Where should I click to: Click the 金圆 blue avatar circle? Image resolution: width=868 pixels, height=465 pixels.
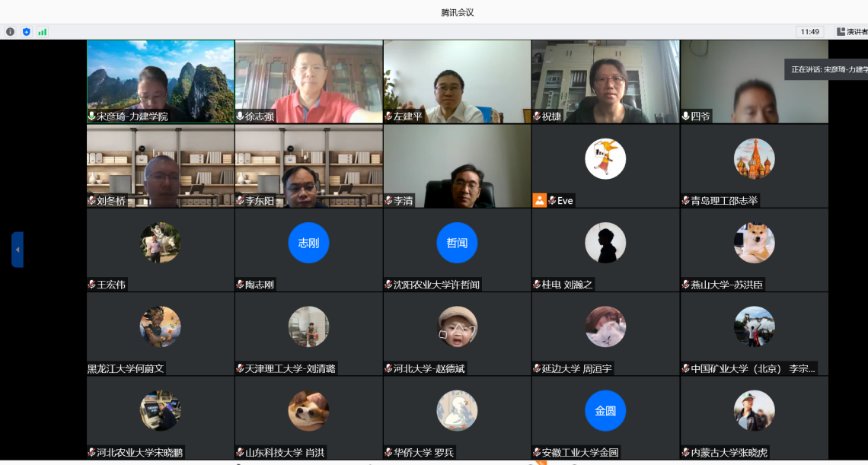click(x=605, y=410)
